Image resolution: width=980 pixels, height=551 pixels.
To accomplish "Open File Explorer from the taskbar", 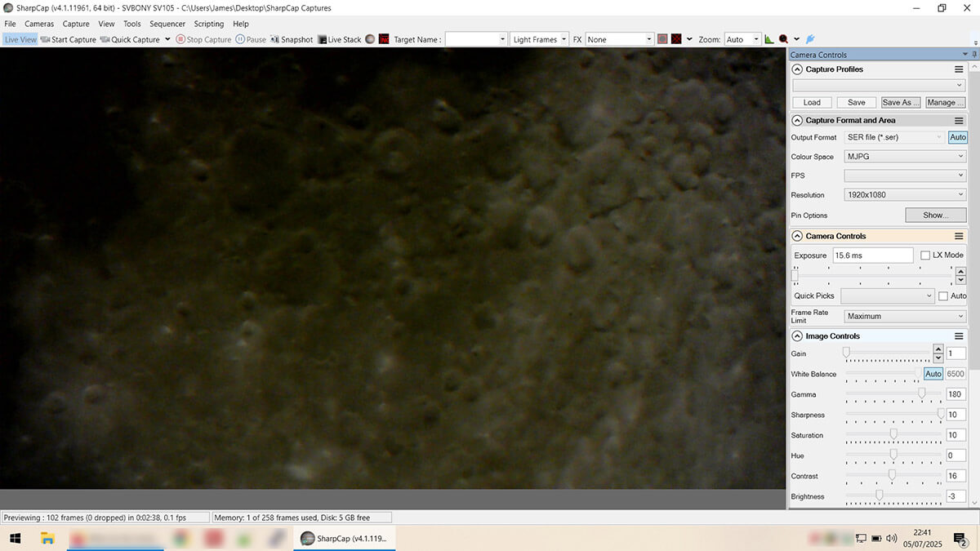I will (47, 538).
